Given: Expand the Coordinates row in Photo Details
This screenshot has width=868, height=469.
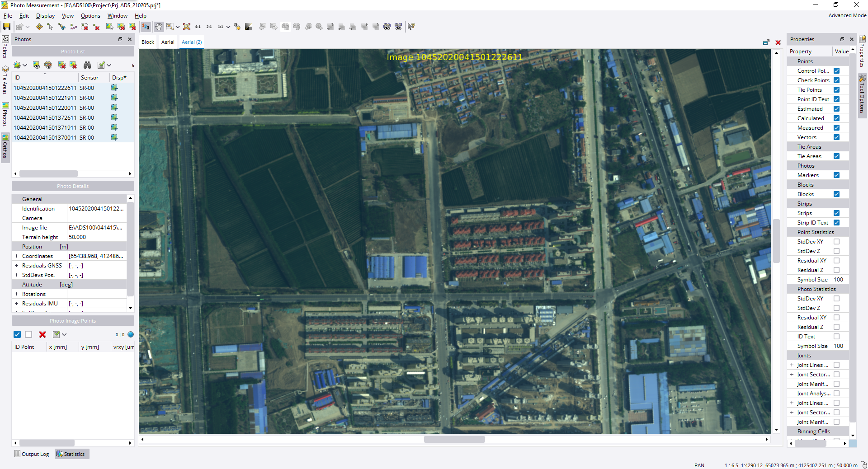Looking at the screenshot, I should pyautogui.click(x=17, y=256).
